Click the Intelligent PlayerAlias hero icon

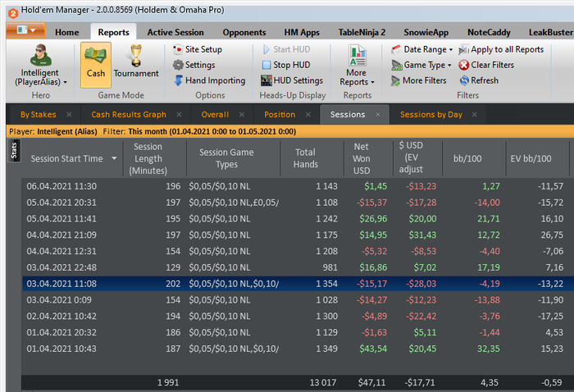coord(40,55)
